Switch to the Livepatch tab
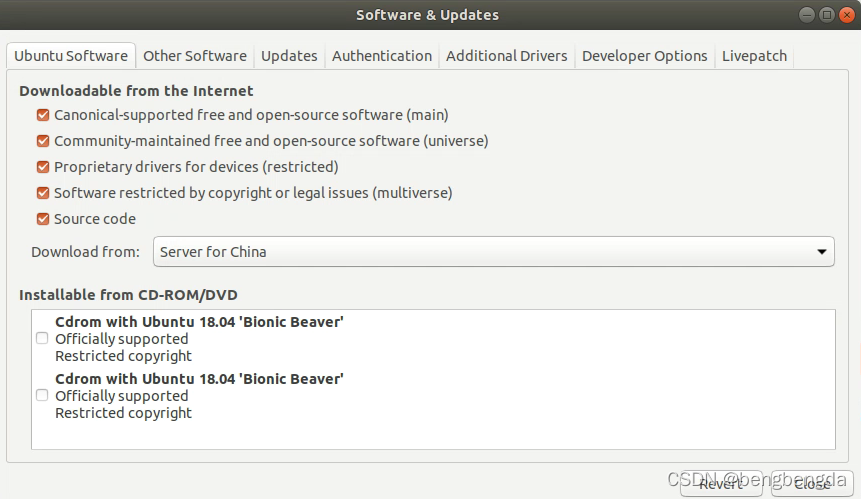Image resolution: width=861 pixels, height=499 pixels. pyautogui.click(x=754, y=56)
